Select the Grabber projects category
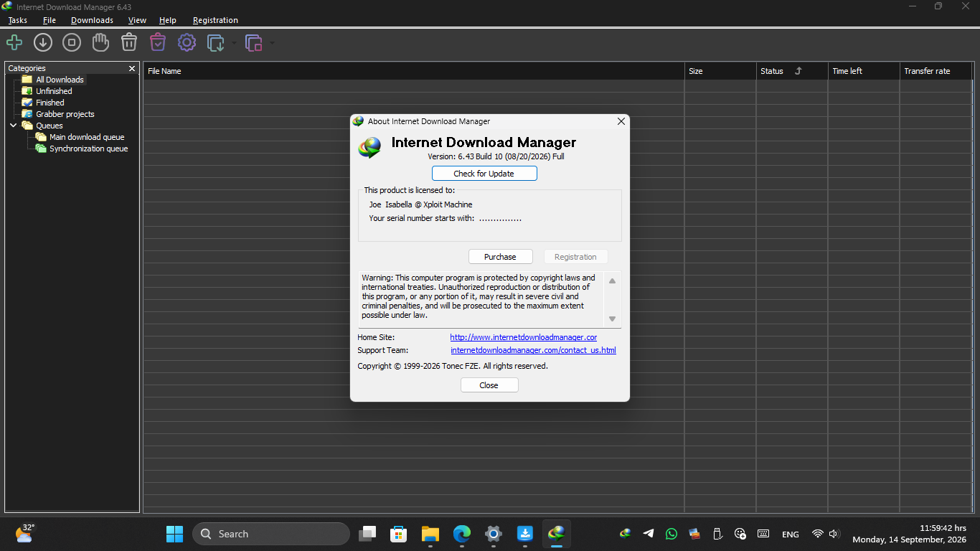 [x=65, y=114]
